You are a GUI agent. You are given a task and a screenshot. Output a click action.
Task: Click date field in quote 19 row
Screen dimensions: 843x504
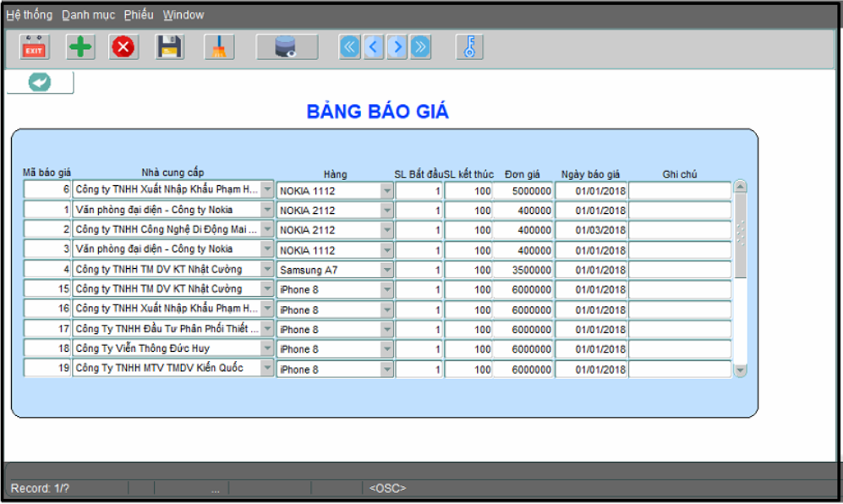coord(591,370)
